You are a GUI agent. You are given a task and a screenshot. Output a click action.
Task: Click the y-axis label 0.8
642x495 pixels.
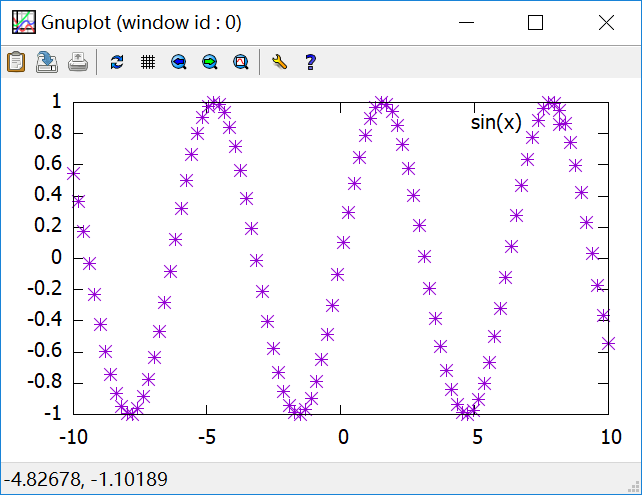pos(48,132)
